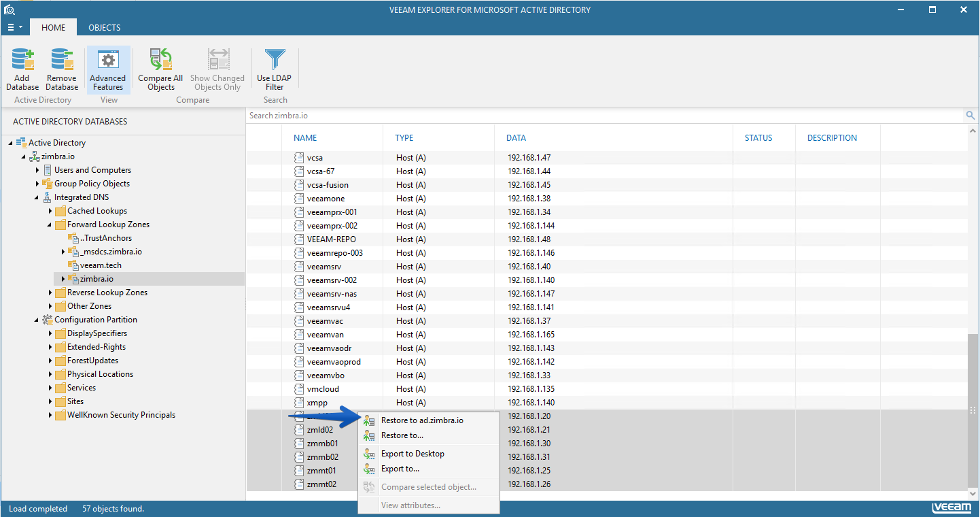Click the record icon beside VEEAM-REPO

tap(299, 239)
